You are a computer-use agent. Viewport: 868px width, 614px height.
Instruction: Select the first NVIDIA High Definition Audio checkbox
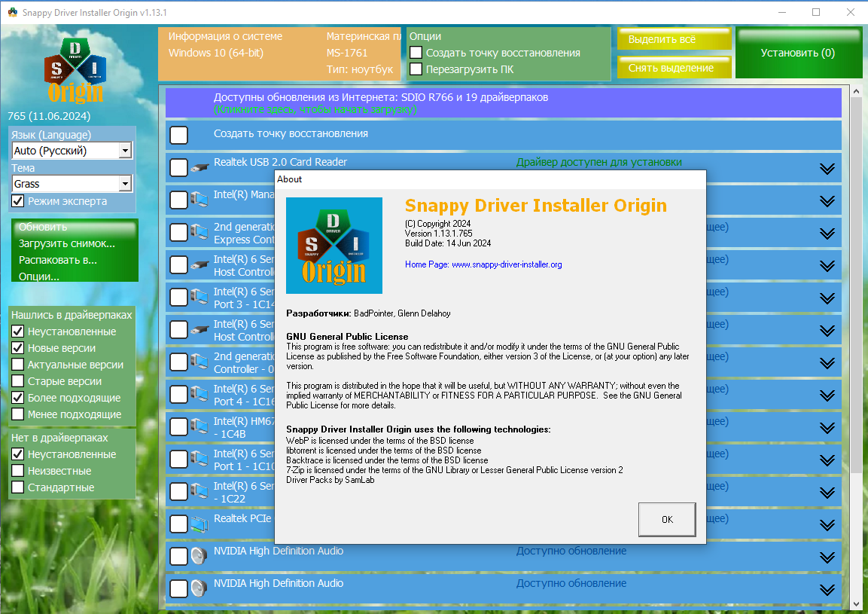(179, 556)
